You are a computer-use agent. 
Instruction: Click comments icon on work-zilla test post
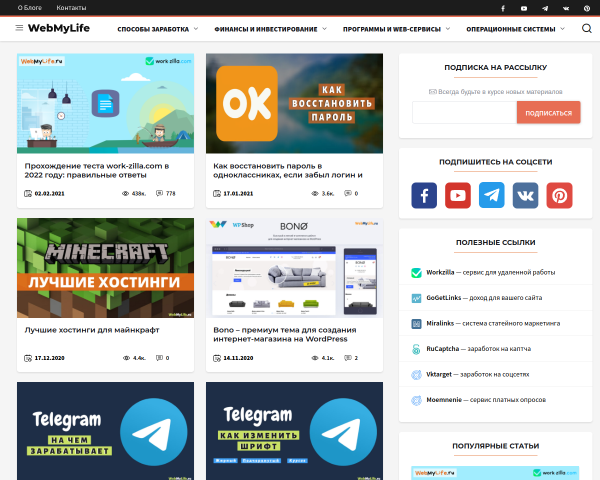coord(159,193)
